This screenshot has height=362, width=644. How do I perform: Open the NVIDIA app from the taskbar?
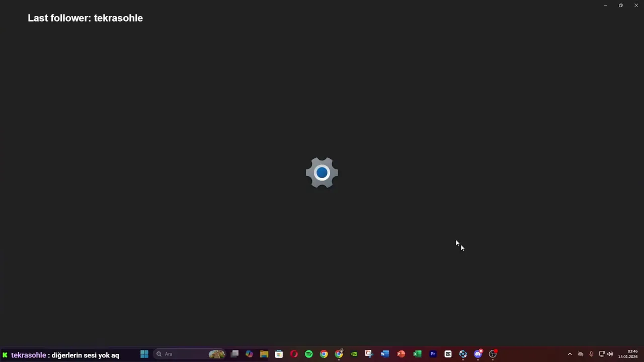(x=354, y=354)
